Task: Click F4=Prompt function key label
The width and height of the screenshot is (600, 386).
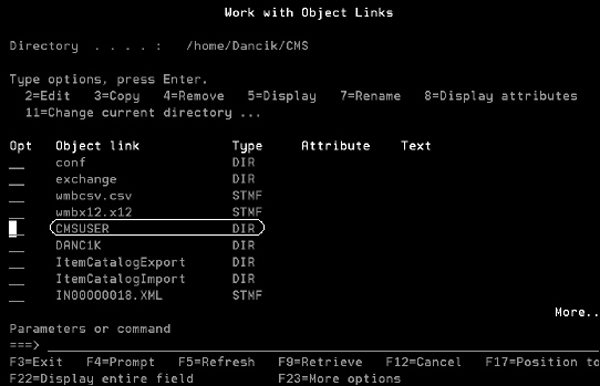Action: (121, 362)
